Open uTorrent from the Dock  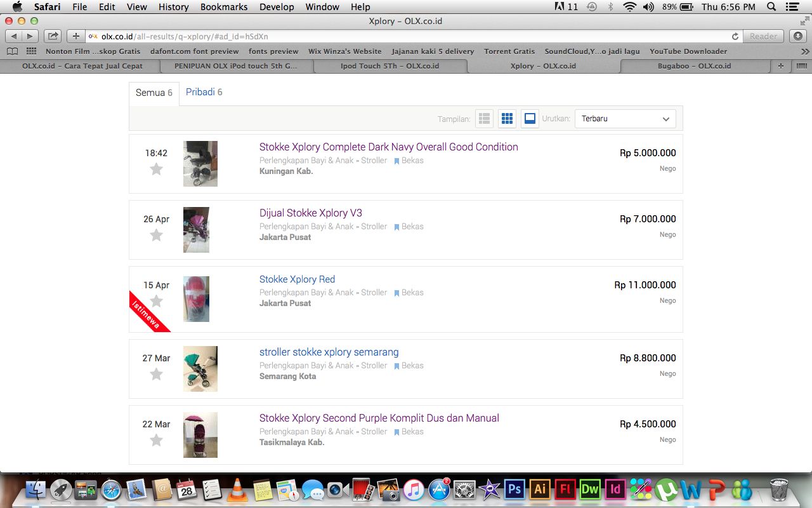click(666, 490)
